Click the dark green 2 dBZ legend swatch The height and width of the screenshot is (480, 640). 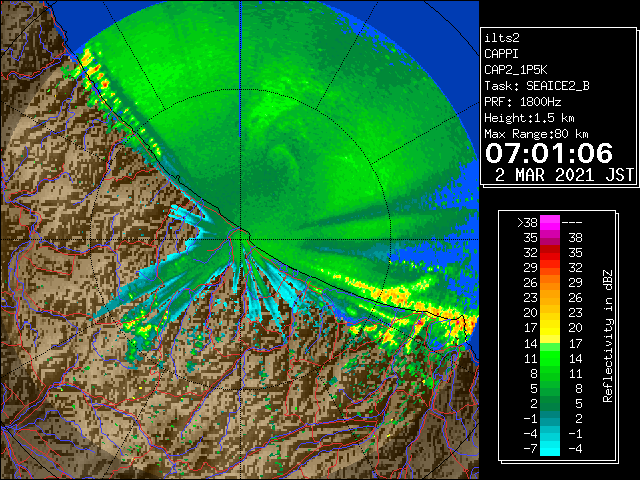pos(550,403)
